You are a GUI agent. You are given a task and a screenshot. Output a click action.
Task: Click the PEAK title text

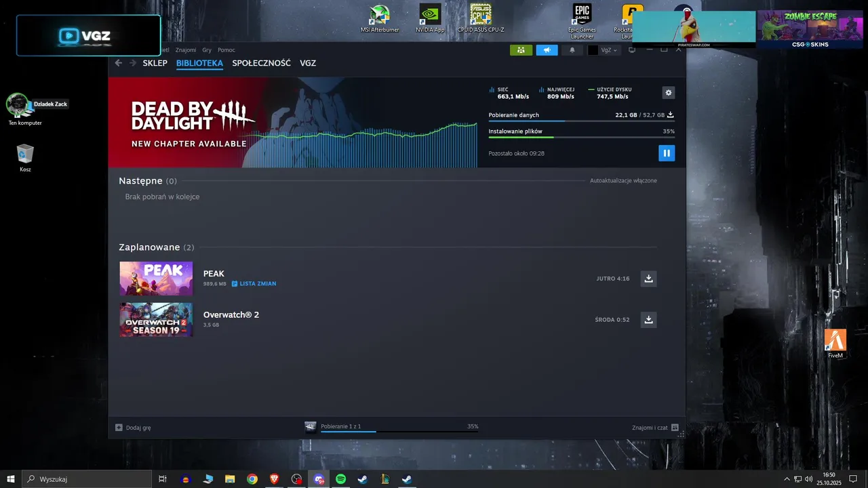tap(214, 274)
